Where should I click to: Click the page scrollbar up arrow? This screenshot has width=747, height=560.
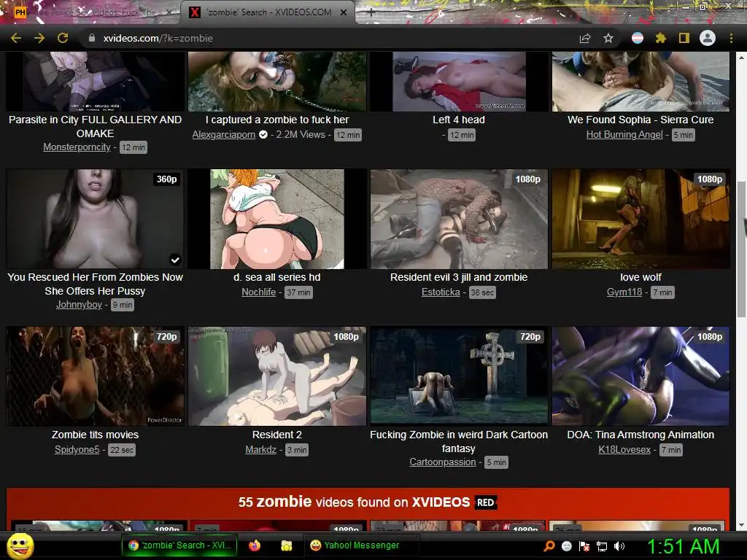pos(741,58)
